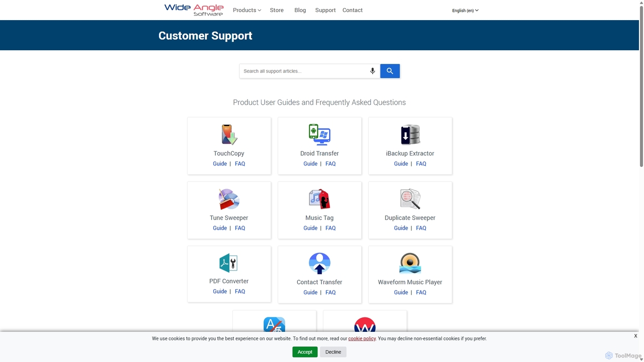Click the Duplicate Sweeper magnifier icon
This screenshot has width=644, height=362.
point(410,199)
